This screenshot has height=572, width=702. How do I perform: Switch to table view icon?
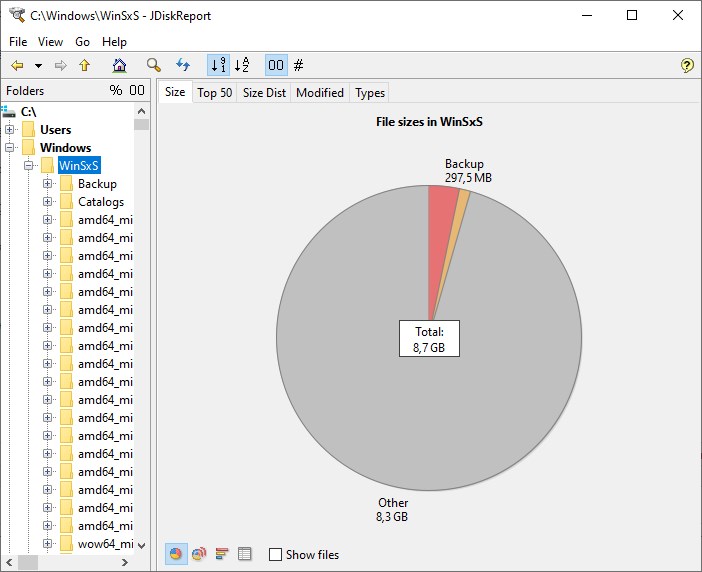pos(245,554)
